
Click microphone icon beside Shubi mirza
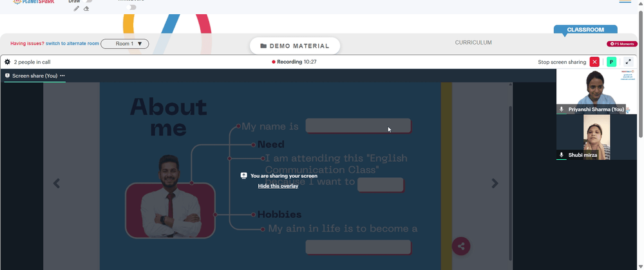tap(562, 155)
